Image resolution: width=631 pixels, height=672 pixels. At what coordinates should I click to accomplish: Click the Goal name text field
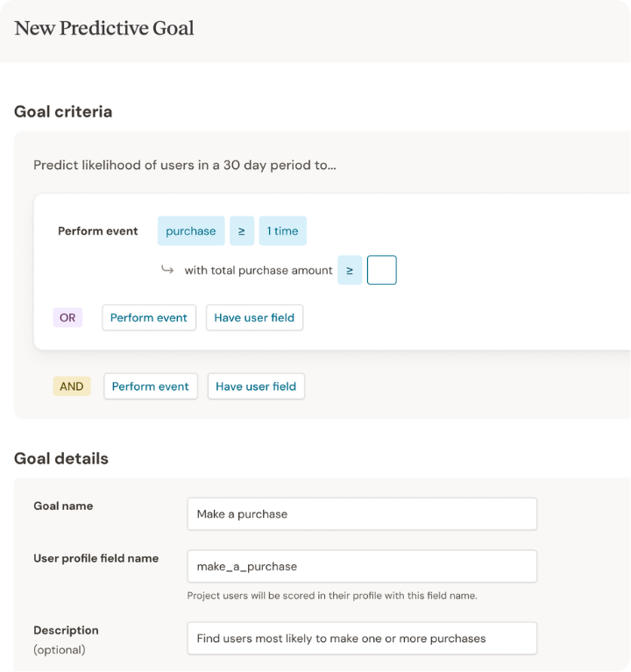361,514
